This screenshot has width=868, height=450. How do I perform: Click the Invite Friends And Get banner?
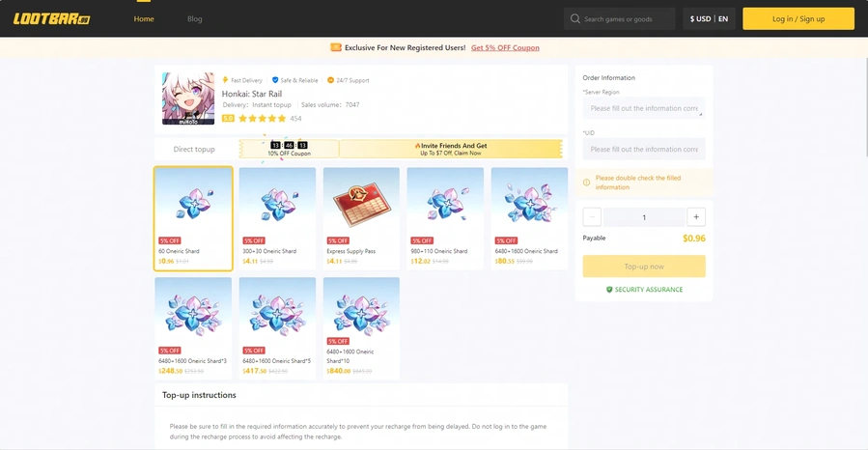451,149
